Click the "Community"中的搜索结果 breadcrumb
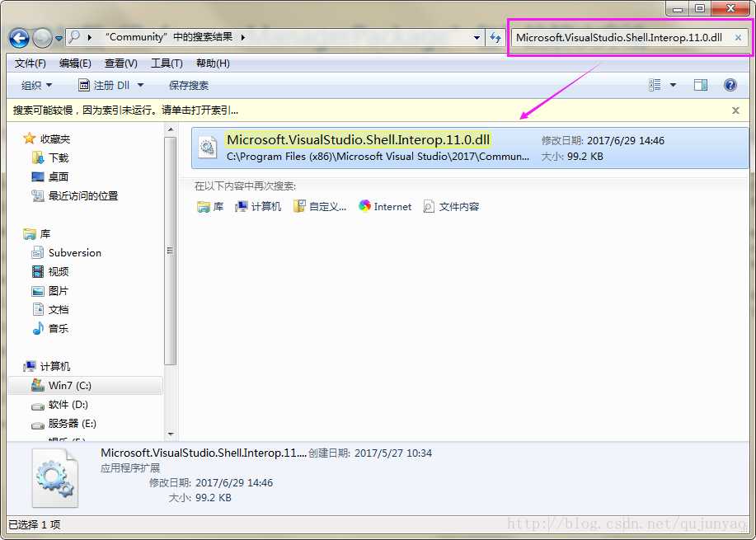 [169, 36]
